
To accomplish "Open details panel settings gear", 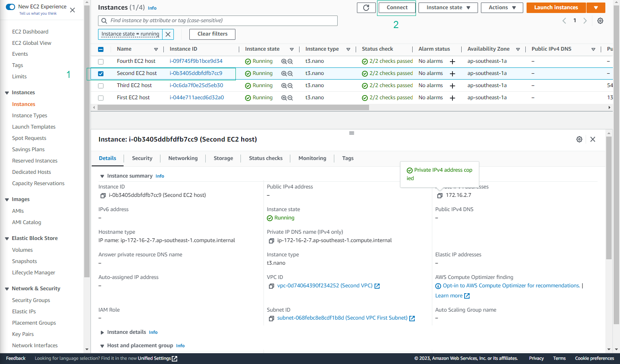I will [579, 139].
